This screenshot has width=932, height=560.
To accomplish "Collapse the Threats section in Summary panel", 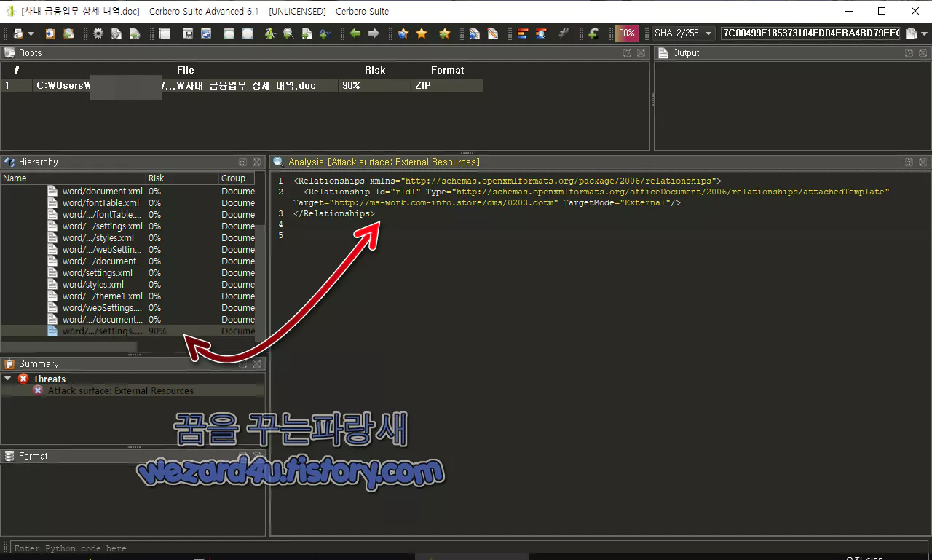I will [8, 379].
